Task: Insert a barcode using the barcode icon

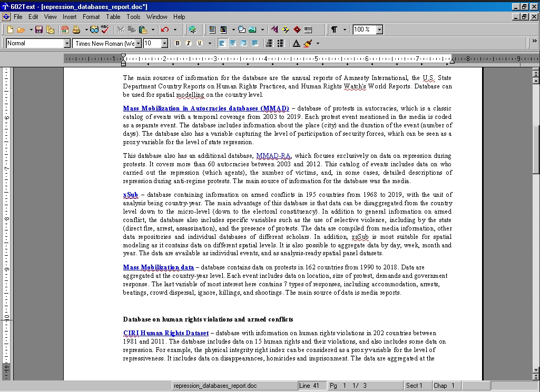Action: (308, 29)
